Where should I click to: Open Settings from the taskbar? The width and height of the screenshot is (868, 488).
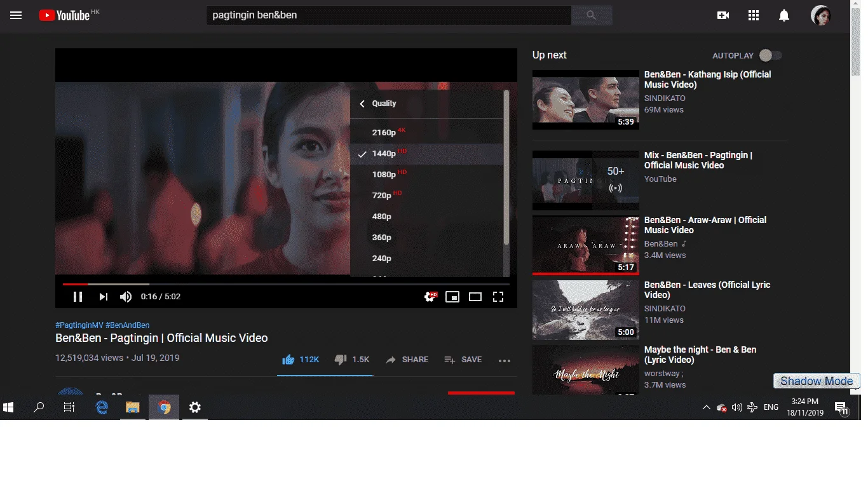195,407
